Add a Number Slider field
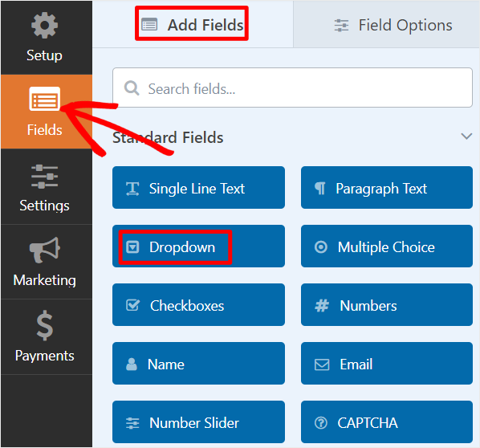The image size is (480, 448). [x=199, y=422]
